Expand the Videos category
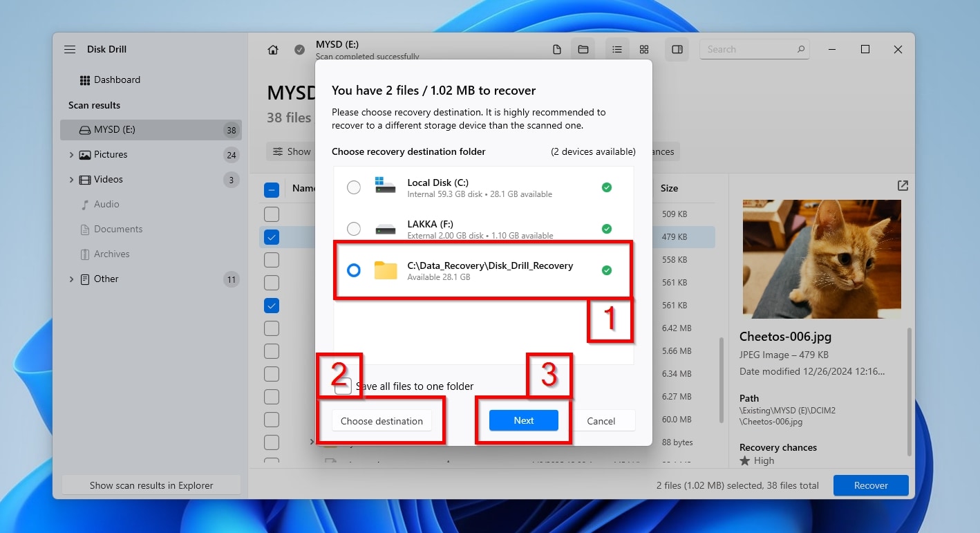Viewport: 980px width, 533px height. [71, 180]
